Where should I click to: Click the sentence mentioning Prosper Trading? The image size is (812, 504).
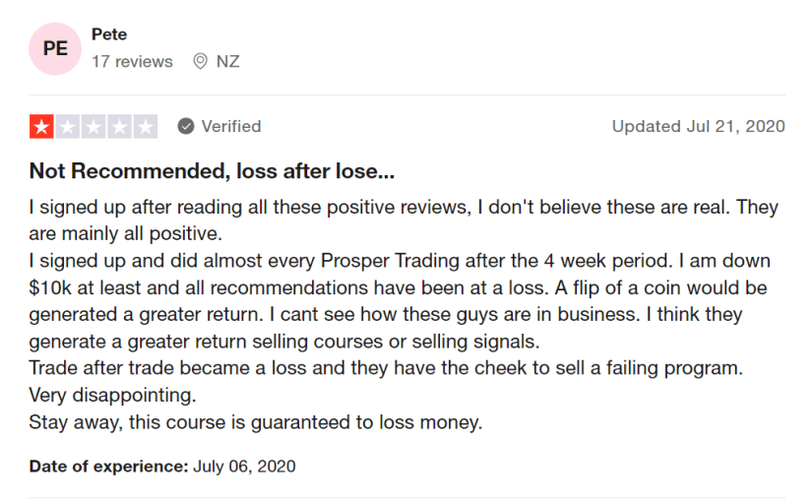[350, 261]
